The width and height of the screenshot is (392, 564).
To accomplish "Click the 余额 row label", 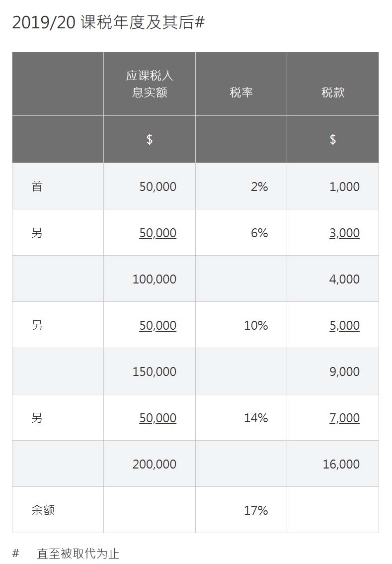I will point(43,510).
